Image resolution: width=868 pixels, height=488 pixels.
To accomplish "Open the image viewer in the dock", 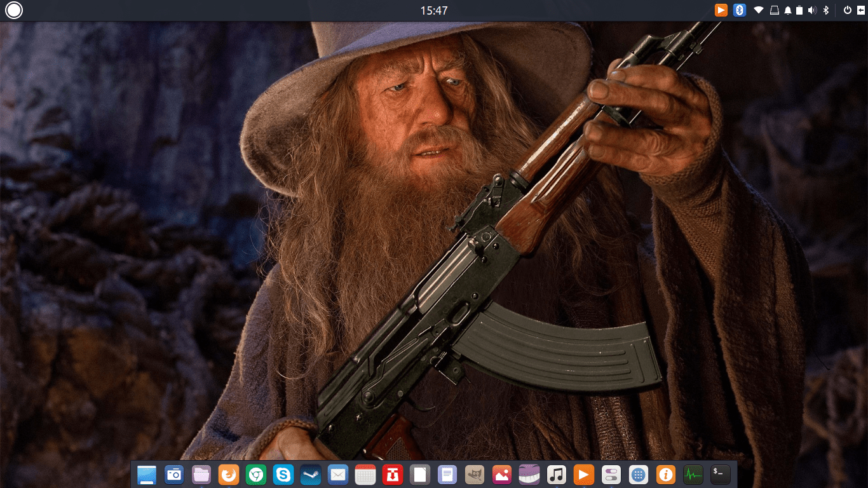I will (x=502, y=474).
